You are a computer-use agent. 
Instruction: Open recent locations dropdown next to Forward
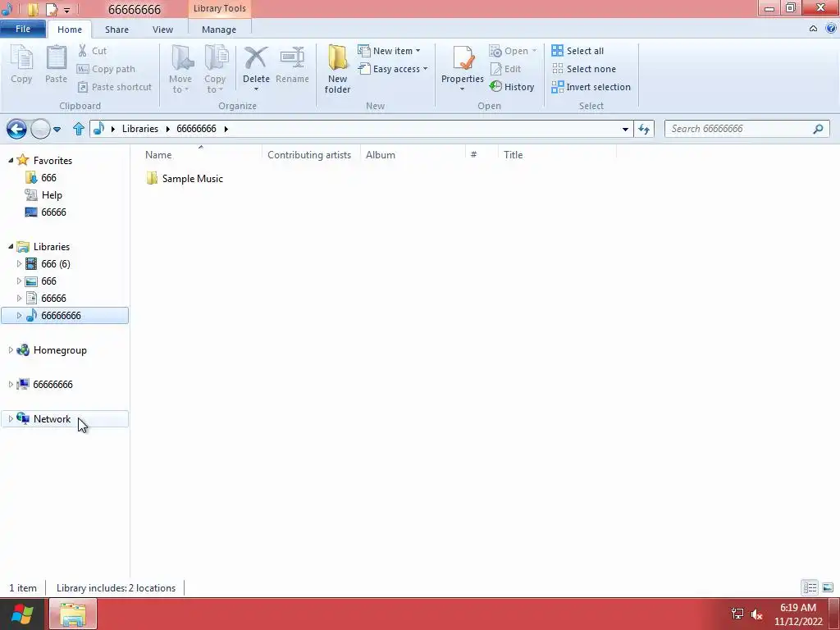pyautogui.click(x=57, y=129)
